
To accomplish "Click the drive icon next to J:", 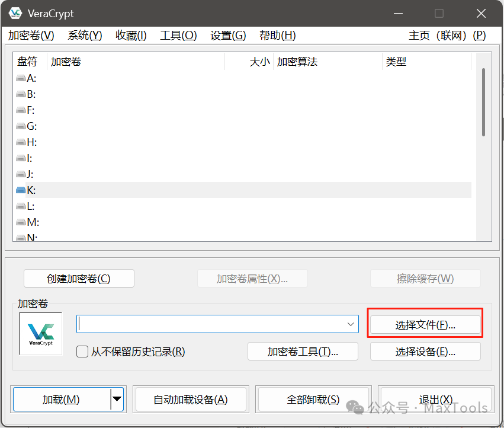I will coord(21,174).
